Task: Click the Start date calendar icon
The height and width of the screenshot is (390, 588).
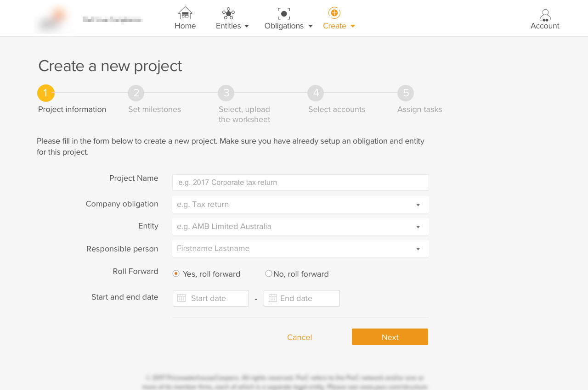Action: click(x=181, y=298)
